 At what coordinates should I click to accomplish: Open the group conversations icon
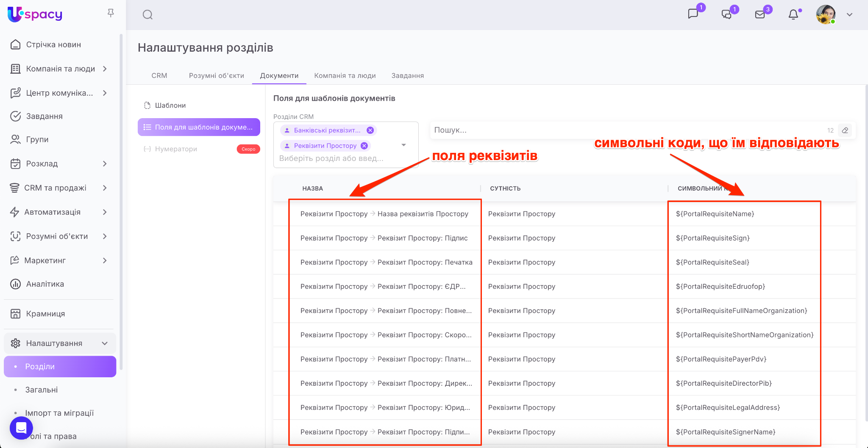click(726, 14)
